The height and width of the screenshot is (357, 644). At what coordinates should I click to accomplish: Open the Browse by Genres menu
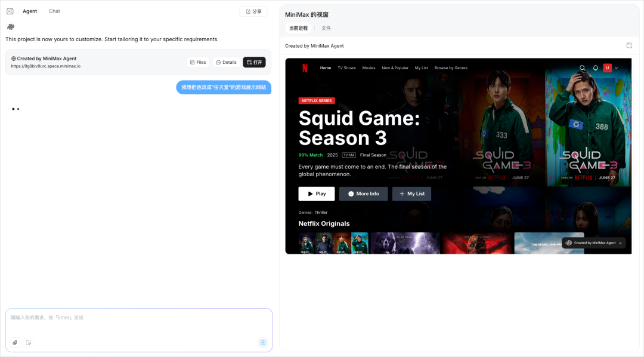coord(451,68)
